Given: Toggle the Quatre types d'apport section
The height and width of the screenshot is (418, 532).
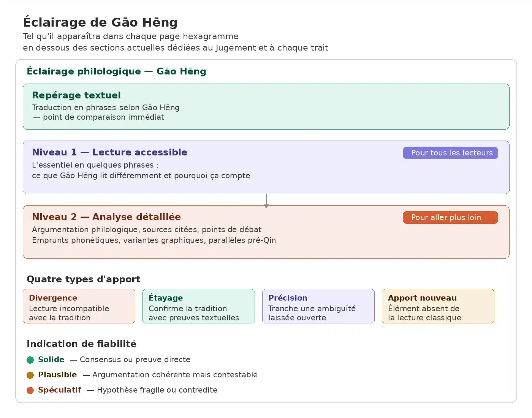Looking at the screenshot, I should point(83,279).
